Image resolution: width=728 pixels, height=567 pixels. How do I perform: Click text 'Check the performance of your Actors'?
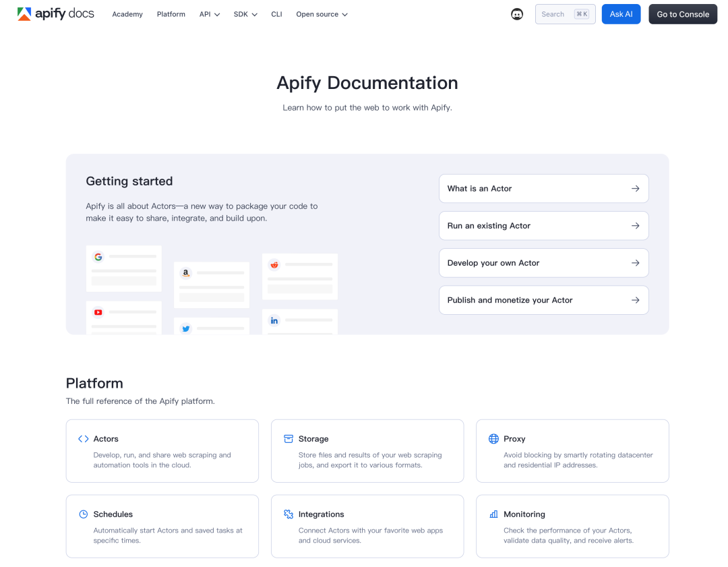pyautogui.click(x=568, y=531)
